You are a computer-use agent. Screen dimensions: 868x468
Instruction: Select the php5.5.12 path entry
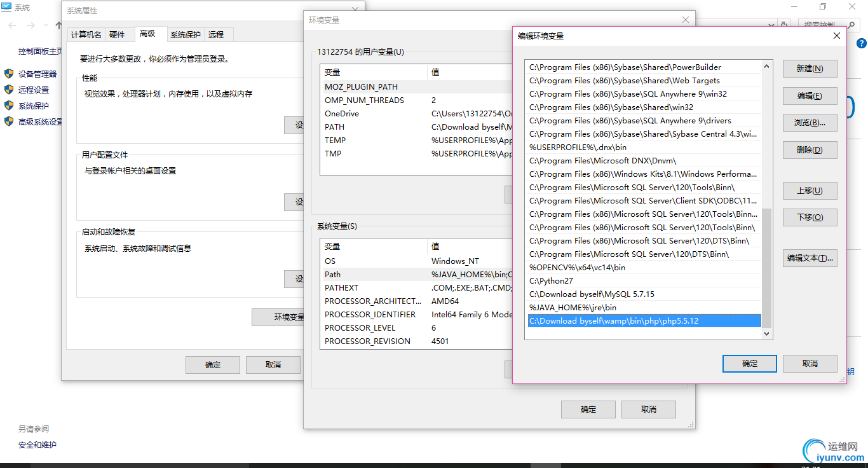(x=644, y=321)
